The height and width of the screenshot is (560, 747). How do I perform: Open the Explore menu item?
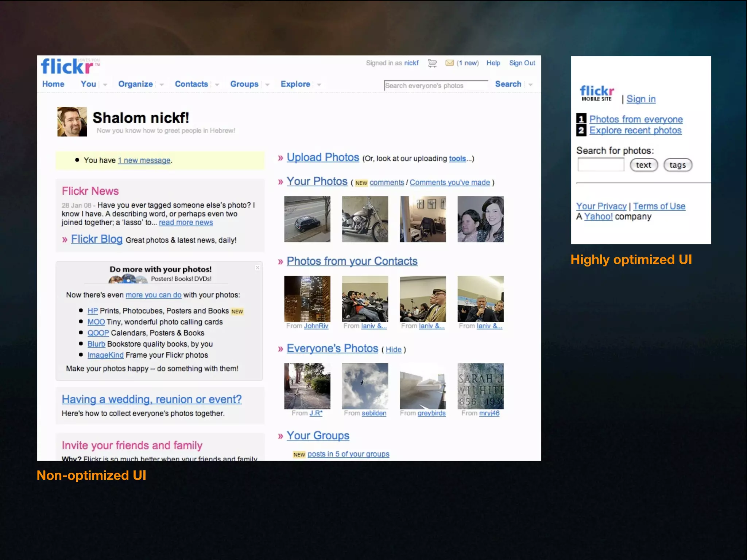click(x=295, y=84)
